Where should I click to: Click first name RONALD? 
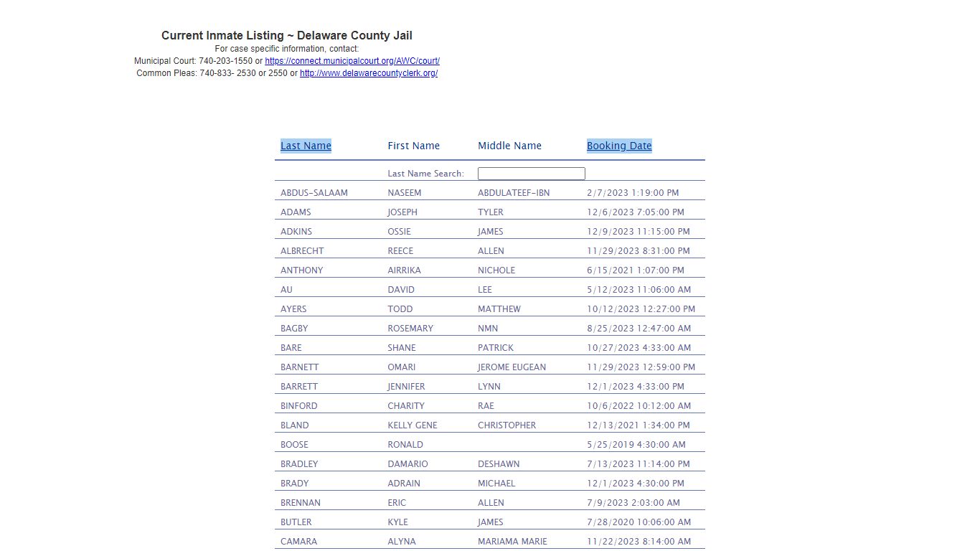(x=406, y=445)
